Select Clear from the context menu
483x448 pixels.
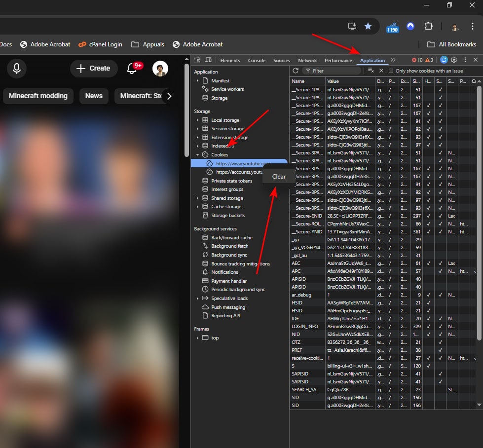[279, 177]
